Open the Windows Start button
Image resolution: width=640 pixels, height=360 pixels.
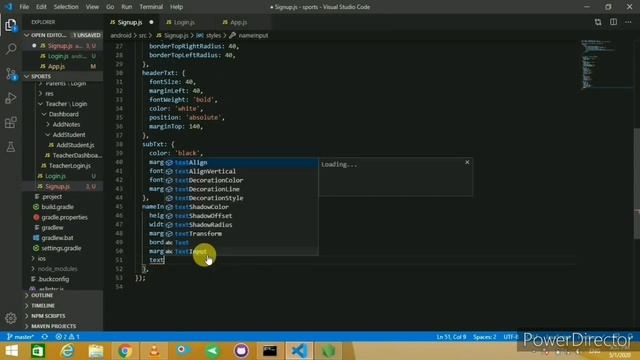click(x=11, y=351)
